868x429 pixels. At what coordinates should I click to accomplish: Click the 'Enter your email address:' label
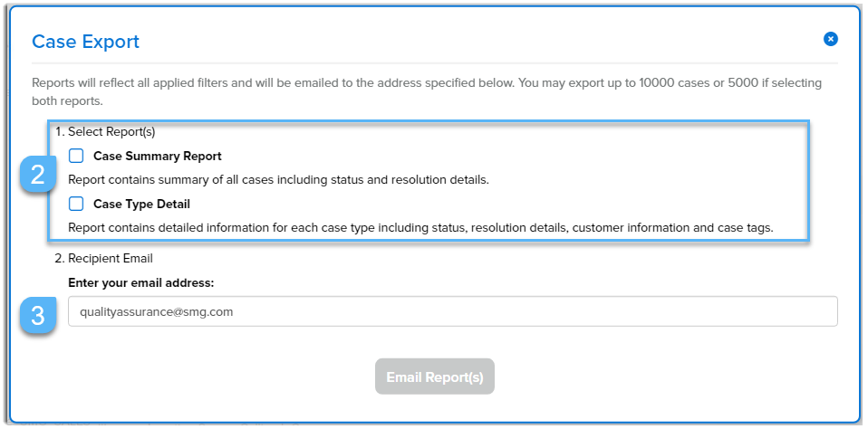(140, 282)
